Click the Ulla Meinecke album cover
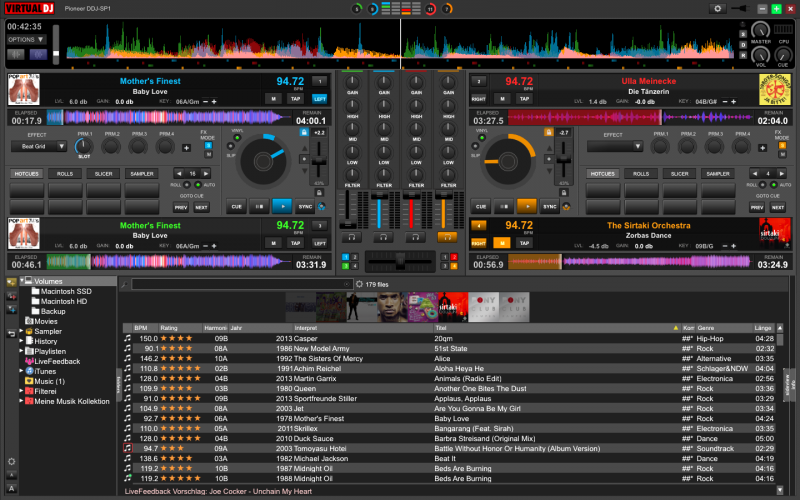 [x=774, y=91]
